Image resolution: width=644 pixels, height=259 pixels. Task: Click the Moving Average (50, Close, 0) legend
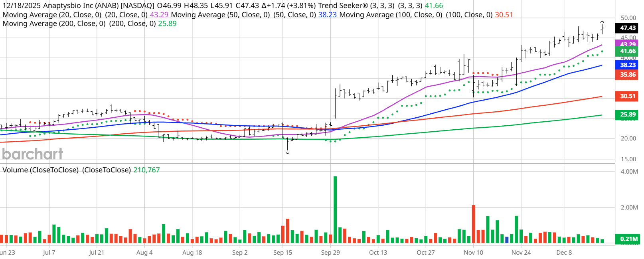click(254, 15)
